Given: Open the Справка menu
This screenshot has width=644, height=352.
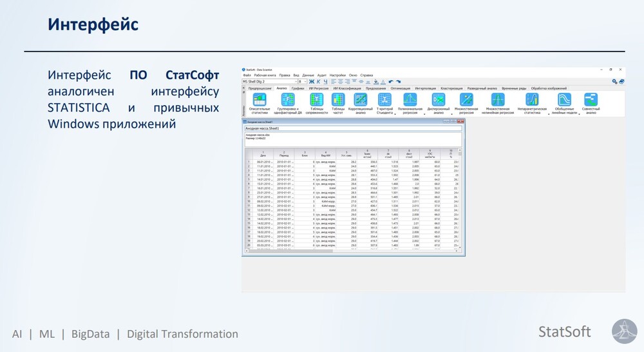Looking at the screenshot, I should click(x=367, y=75).
